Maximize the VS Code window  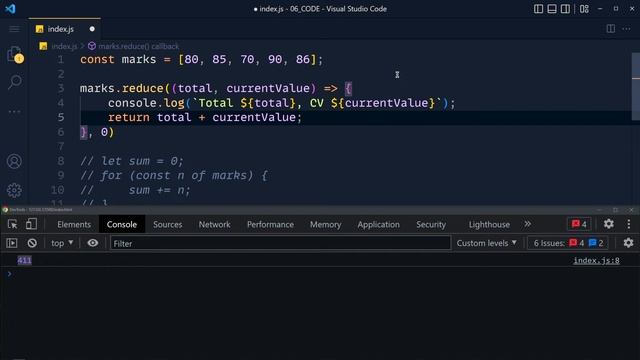616,9
